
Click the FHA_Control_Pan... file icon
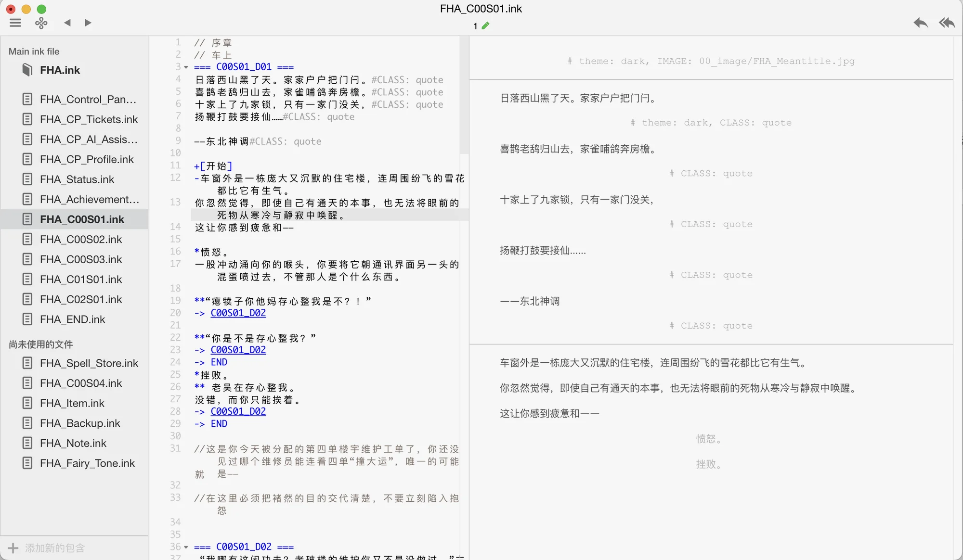[x=27, y=99]
